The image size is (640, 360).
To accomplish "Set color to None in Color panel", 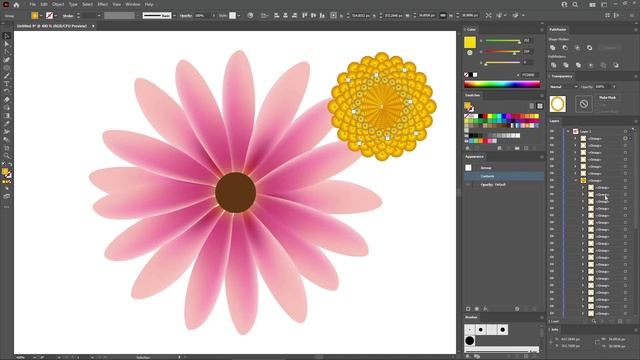I will 466,75.
